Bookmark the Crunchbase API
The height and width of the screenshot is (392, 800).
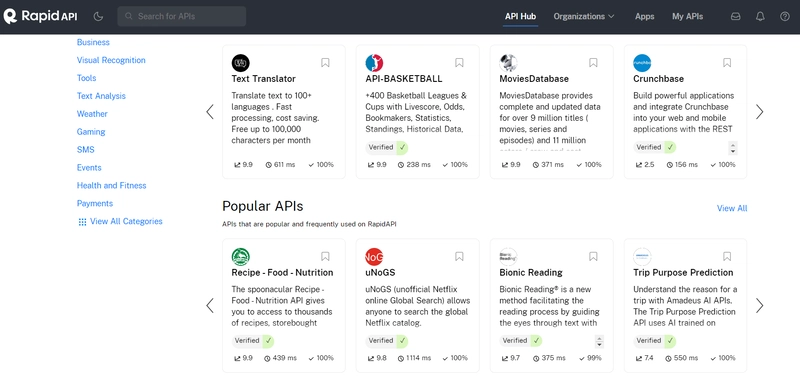(727, 63)
